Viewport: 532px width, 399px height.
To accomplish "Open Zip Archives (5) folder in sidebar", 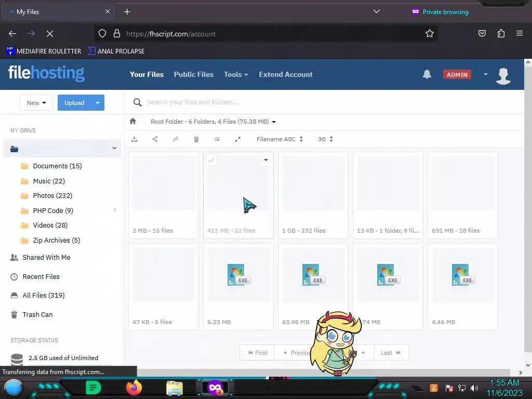I will [56, 240].
